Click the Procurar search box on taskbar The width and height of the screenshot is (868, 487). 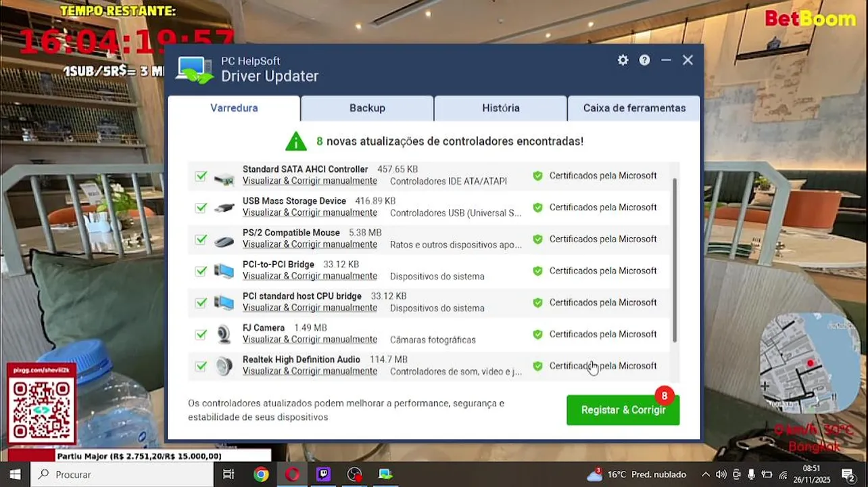(122, 474)
